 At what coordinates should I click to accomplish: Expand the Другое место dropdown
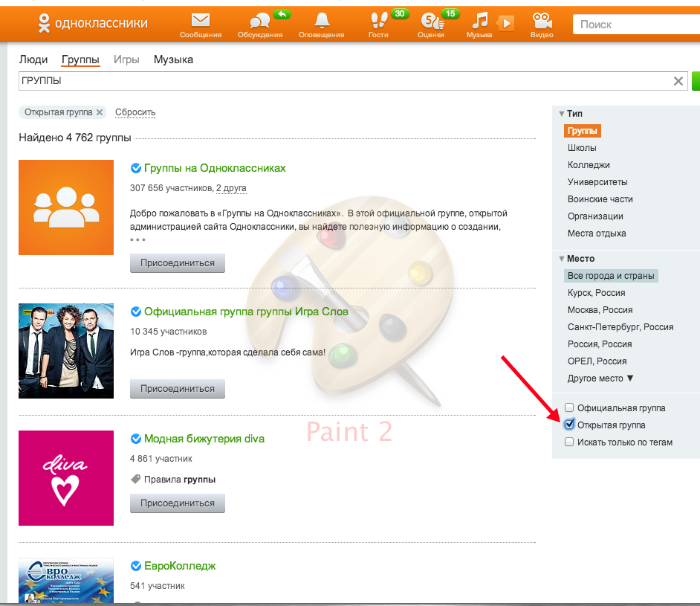click(600, 378)
